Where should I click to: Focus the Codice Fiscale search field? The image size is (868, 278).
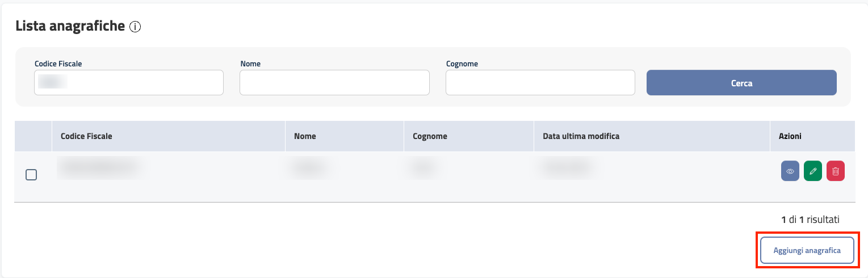click(x=129, y=83)
